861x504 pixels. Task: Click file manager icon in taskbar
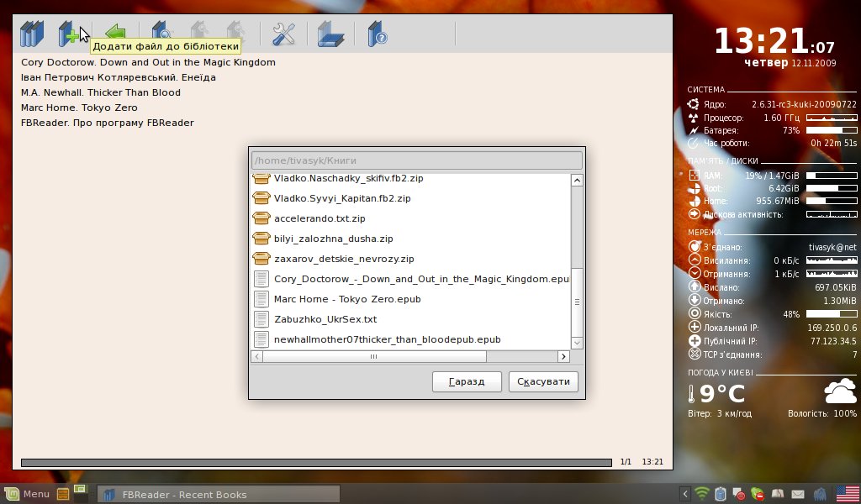(x=63, y=494)
